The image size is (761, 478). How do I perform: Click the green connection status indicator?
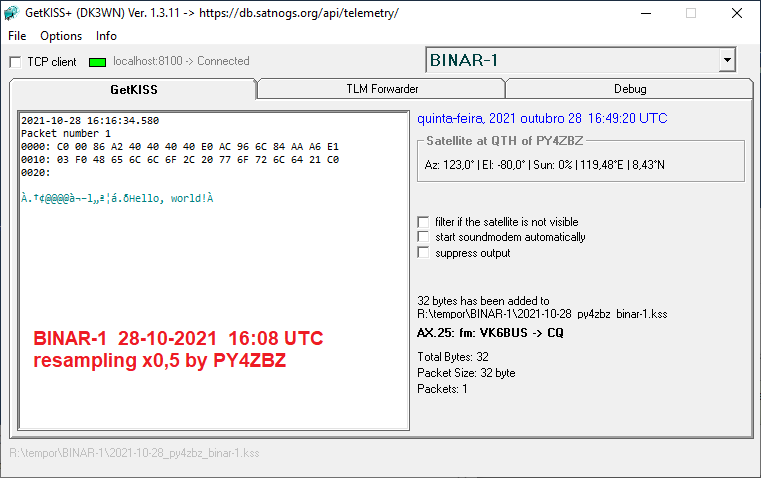tap(98, 62)
